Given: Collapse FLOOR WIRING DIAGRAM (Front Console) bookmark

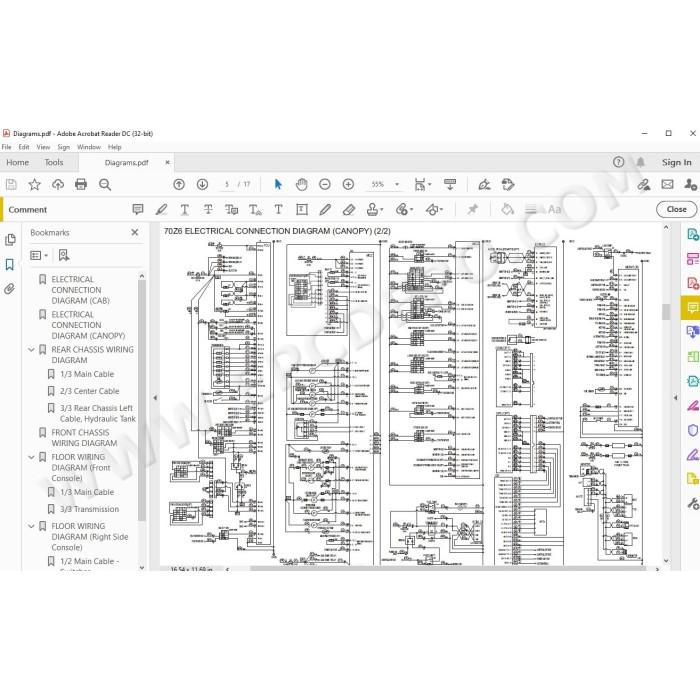Looking at the screenshot, I should point(31,457).
